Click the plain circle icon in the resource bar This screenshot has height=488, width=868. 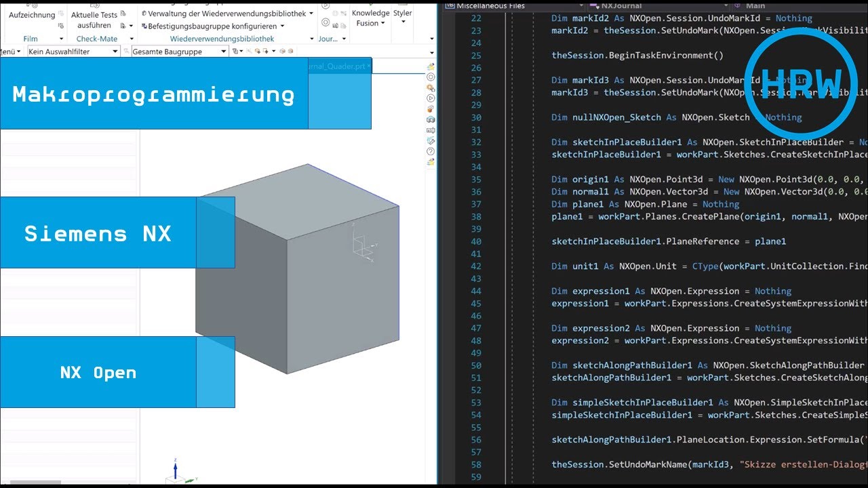click(431, 77)
